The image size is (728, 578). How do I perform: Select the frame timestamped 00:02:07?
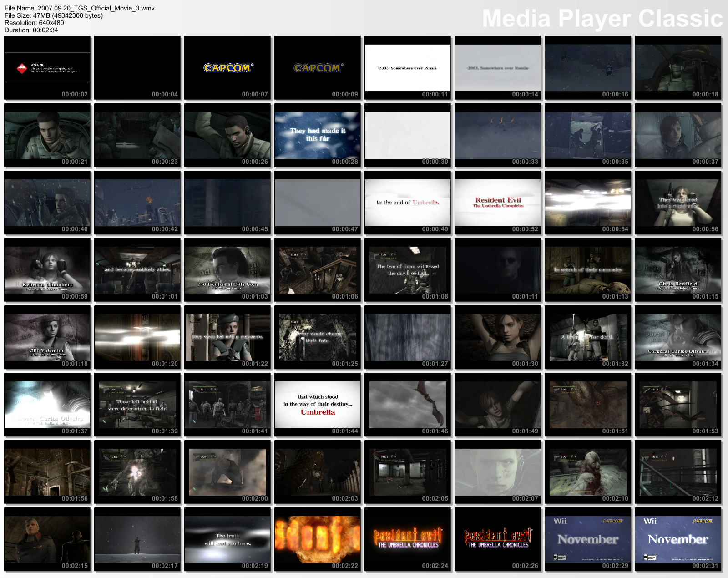[x=498, y=472]
